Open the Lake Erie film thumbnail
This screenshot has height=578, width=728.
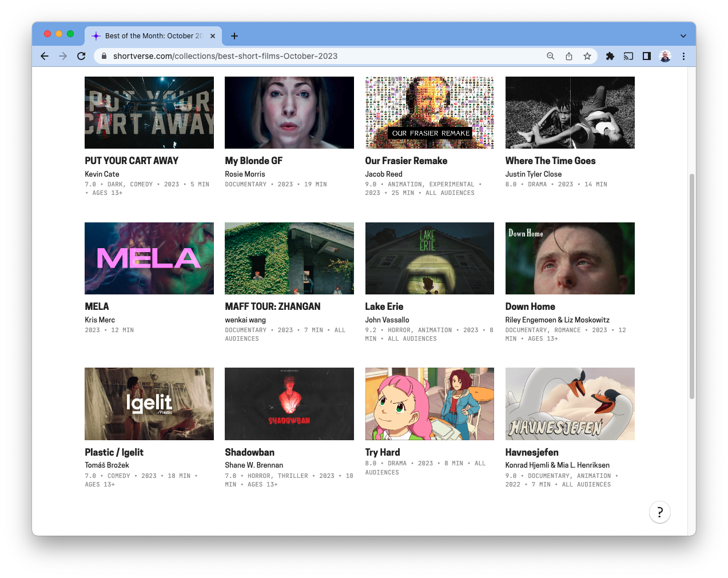point(429,258)
